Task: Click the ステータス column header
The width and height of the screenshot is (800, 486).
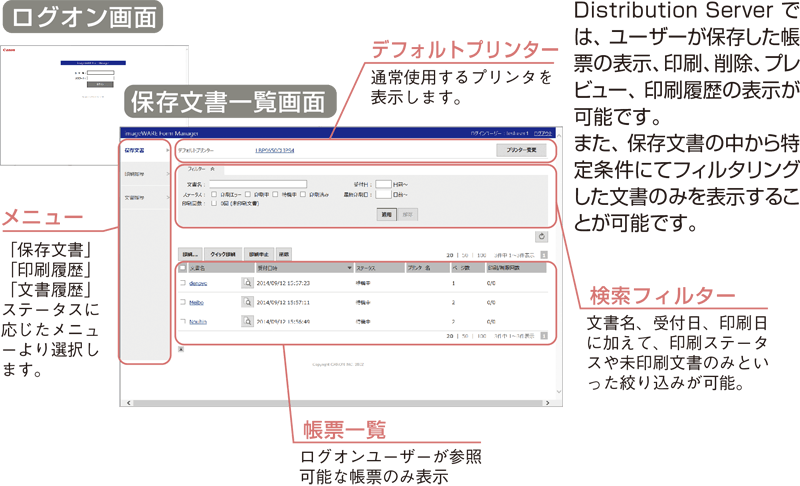Action: [x=380, y=268]
